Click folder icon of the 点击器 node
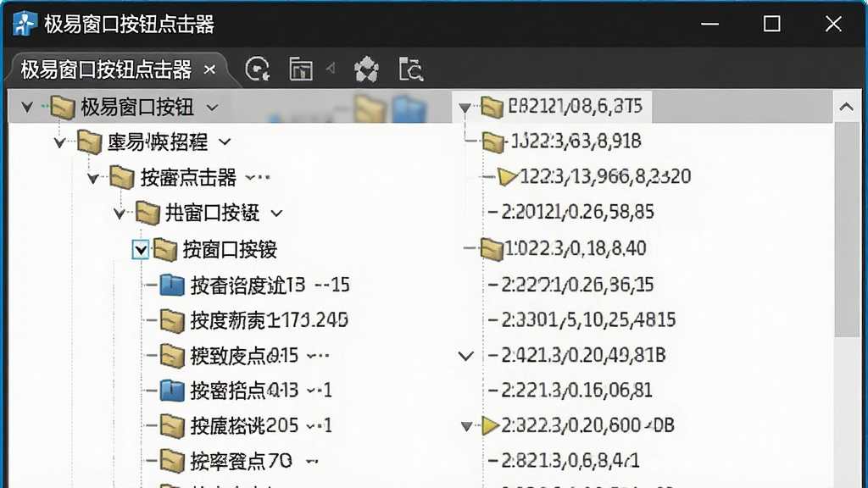 (x=122, y=178)
